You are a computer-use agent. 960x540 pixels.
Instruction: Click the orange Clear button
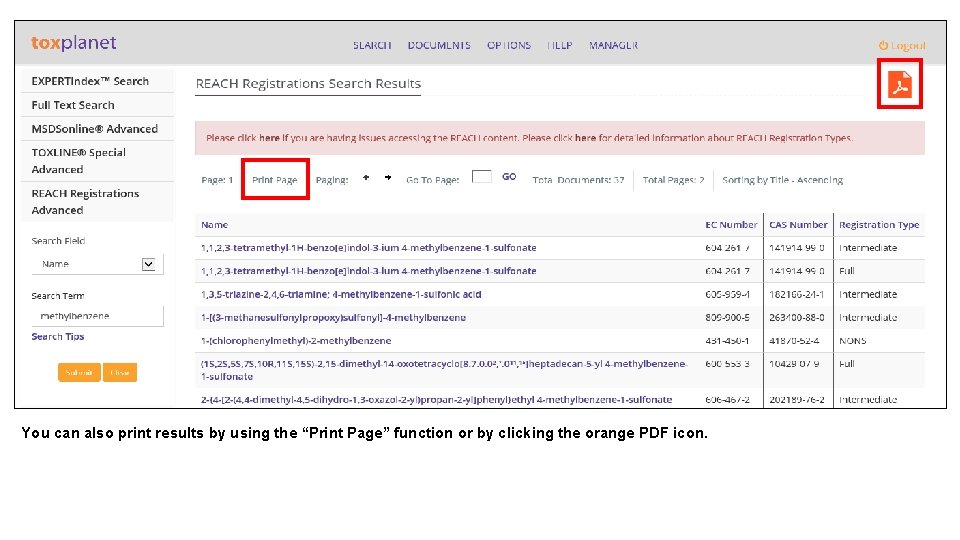pyautogui.click(x=120, y=372)
